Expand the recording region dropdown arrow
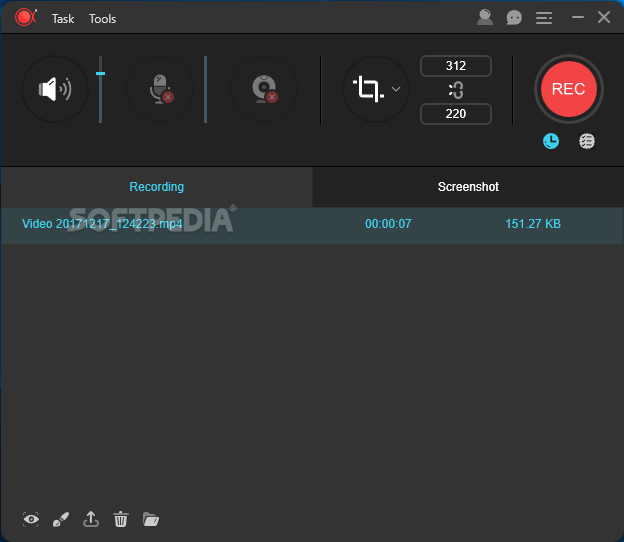The width and height of the screenshot is (624, 542). (396, 89)
